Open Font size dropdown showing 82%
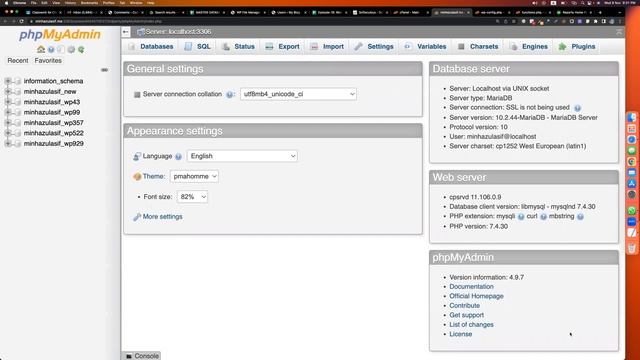This screenshot has height=360, width=640. pos(192,197)
